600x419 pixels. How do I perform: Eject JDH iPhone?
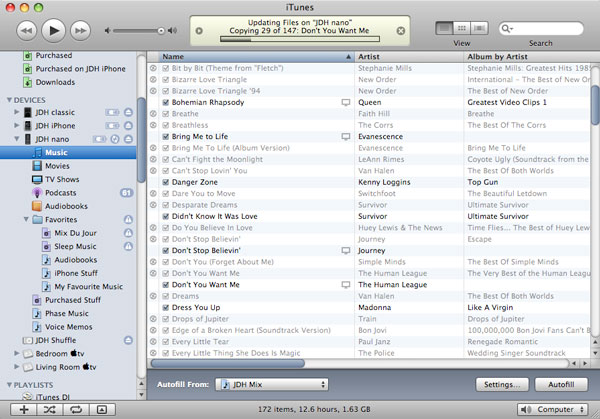tap(128, 126)
